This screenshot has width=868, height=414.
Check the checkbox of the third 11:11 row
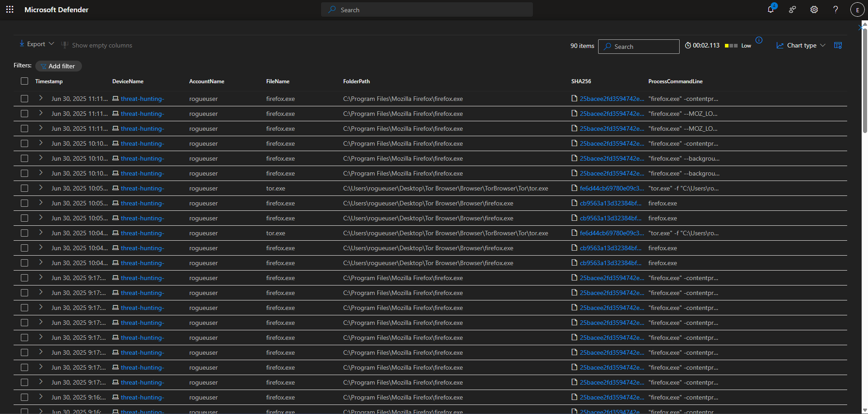24,128
